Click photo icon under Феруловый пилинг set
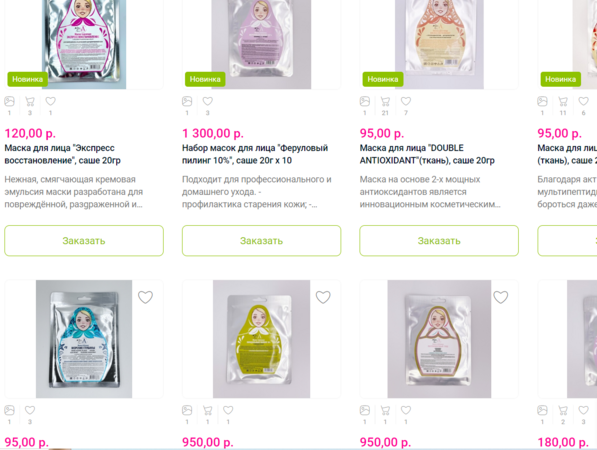Screen dimensions: 597x450 [x=187, y=101]
